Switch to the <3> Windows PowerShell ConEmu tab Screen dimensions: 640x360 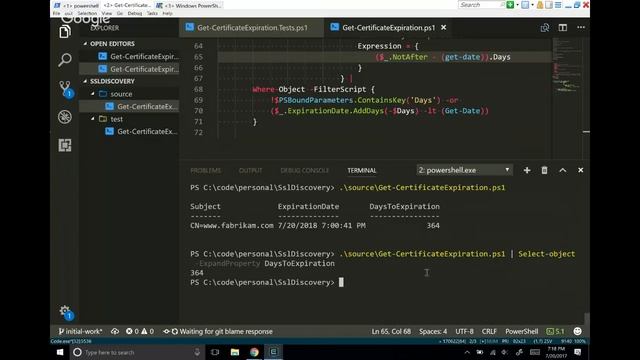(189, 5)
